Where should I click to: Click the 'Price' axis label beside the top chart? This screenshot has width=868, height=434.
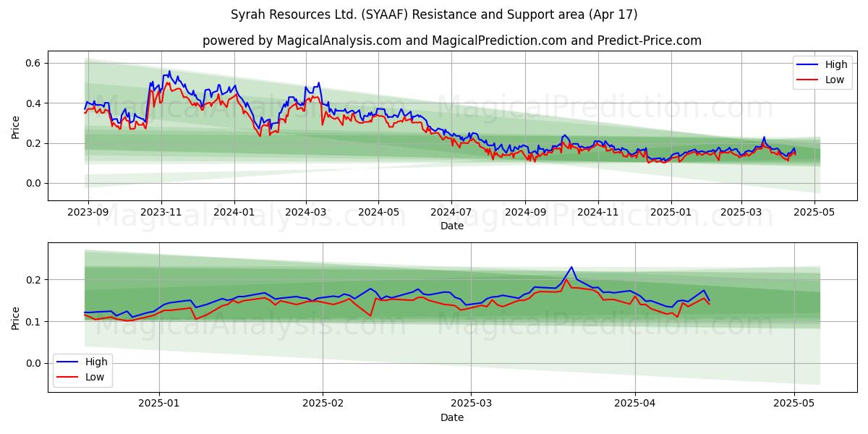tap(16, 126)
